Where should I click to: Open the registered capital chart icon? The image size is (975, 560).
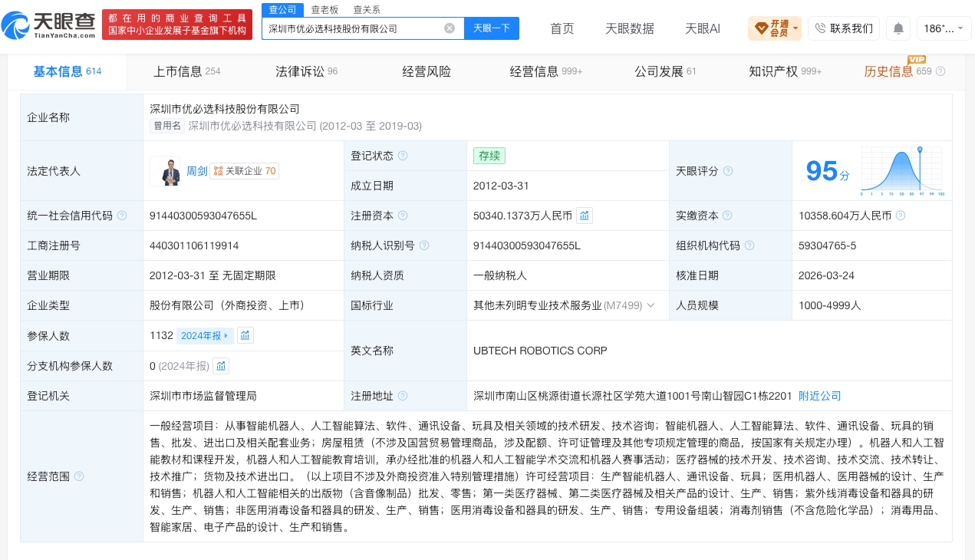click(585, 216)
